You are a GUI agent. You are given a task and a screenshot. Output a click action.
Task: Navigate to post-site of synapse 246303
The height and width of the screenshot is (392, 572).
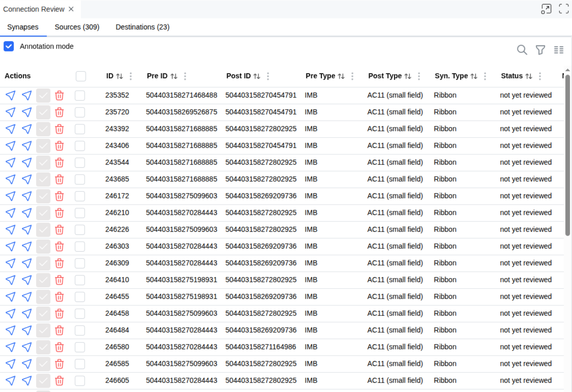point(27,246)
